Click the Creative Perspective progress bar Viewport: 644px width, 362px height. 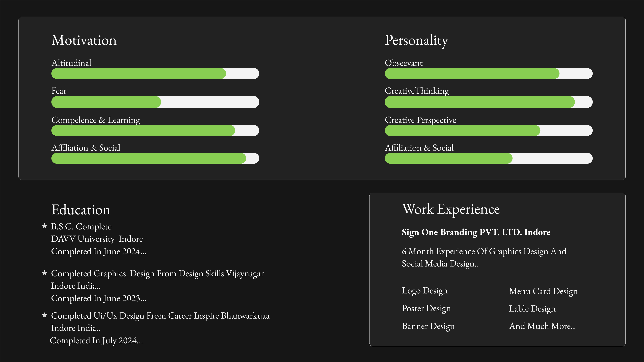tap(488, 130)
